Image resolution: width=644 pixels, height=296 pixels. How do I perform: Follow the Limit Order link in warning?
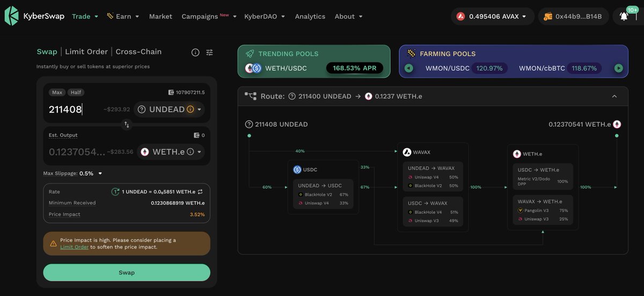pyautogui.click(x=74, y=247)
